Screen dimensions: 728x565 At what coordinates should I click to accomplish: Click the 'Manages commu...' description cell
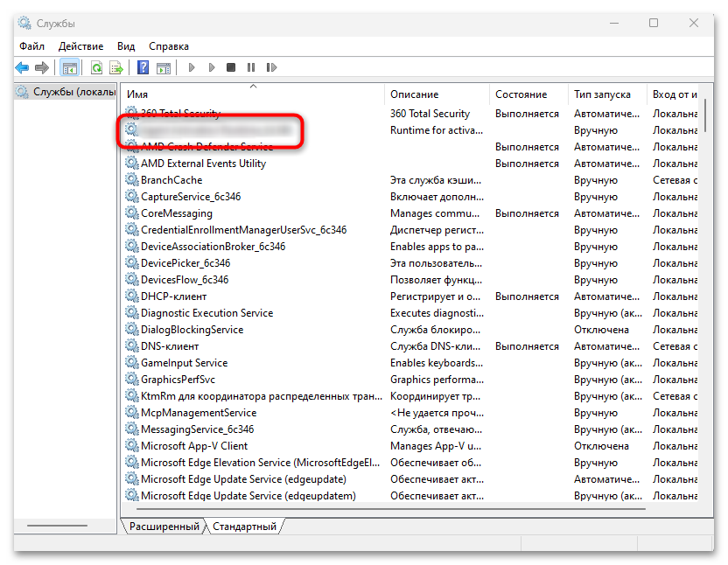coord(435,213)
